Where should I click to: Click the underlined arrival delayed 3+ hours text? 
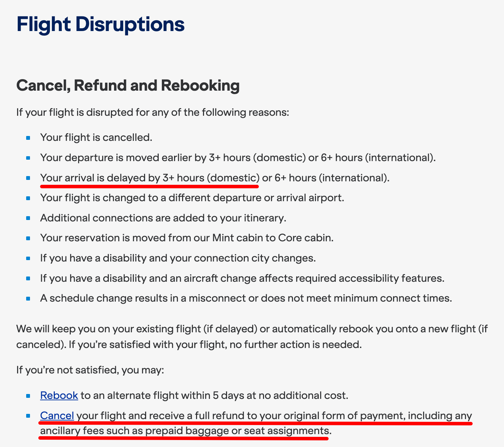[x=150, y=178]
